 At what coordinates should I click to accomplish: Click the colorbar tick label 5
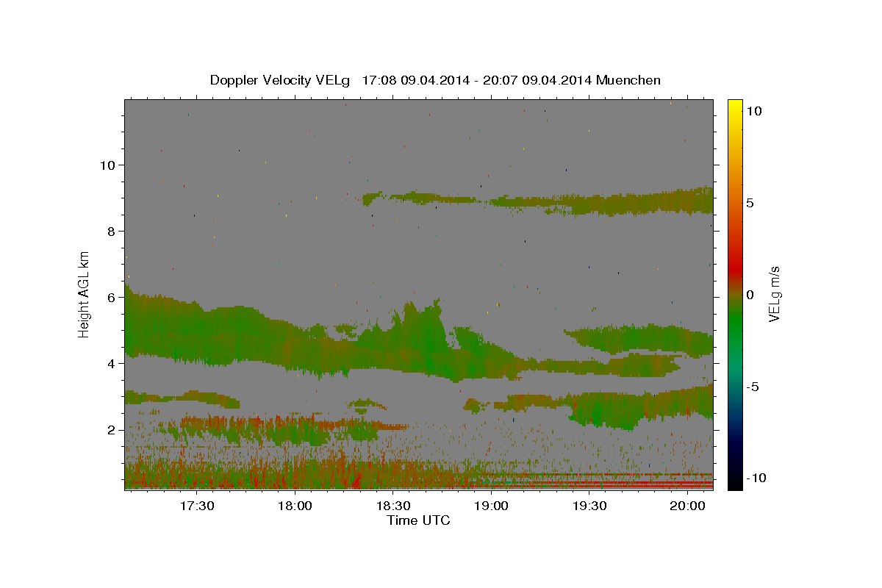[x=750, y=203]
